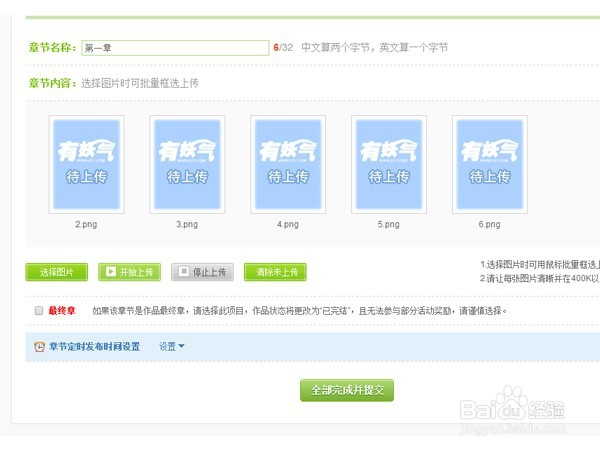Click the alarm clock icon for scheduled publish
Viewport: 600px width, 450px height.
pos(39,347)
